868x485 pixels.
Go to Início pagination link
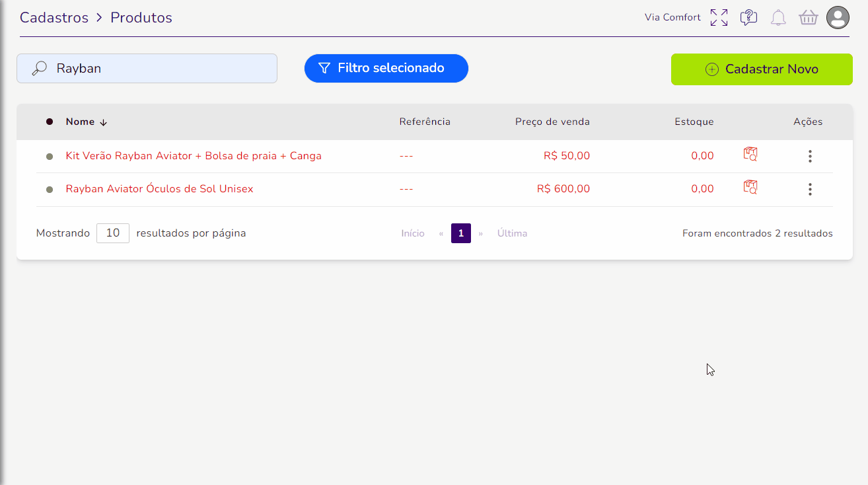(x=413, y=233)
